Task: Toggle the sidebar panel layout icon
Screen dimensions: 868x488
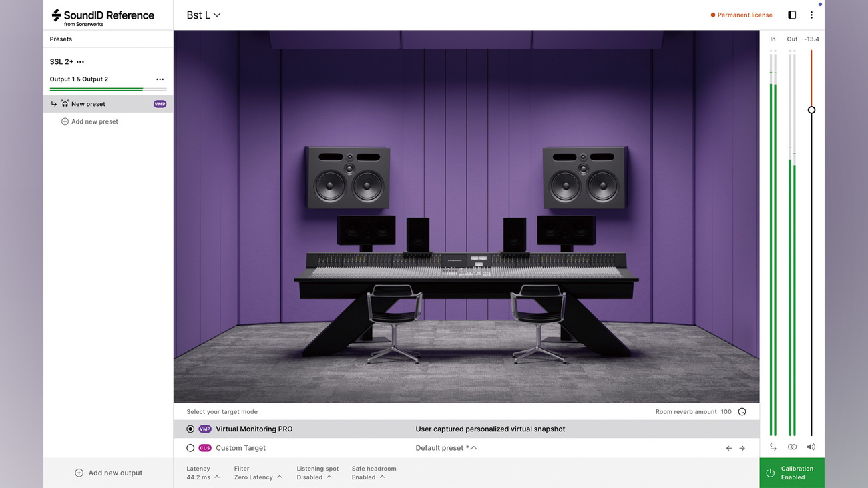Action: (792, 15)
